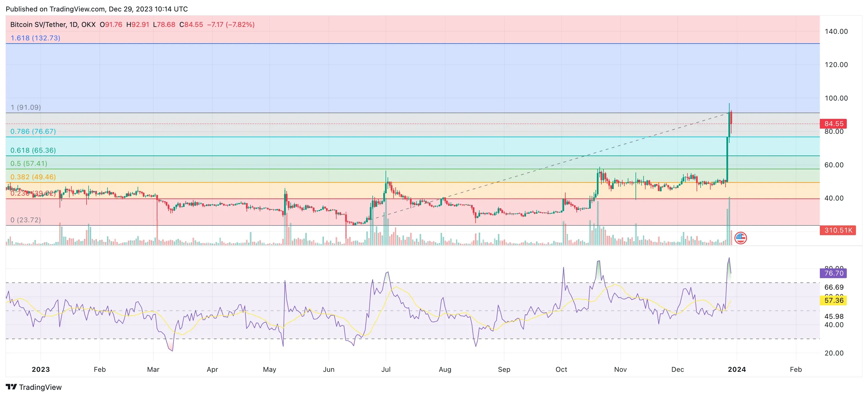Click the US flag economic event icon
Viewport: 868px width, 397px height.
[740, 238]
